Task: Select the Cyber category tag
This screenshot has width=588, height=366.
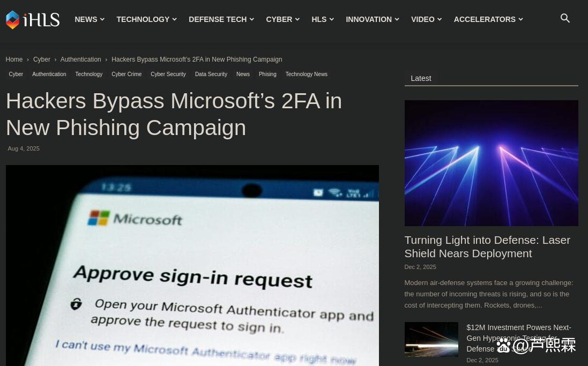Action: click(16, 74)
